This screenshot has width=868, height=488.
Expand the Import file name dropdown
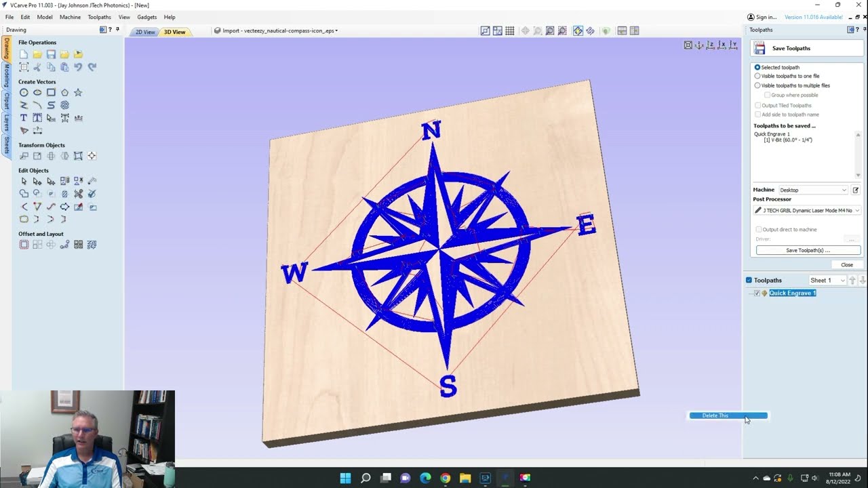[275, 30]
